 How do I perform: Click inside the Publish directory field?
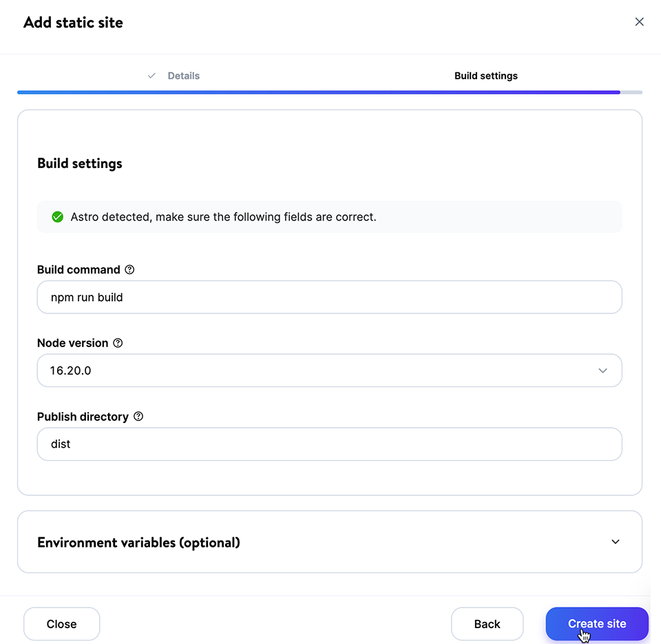[x=329, y=444]
